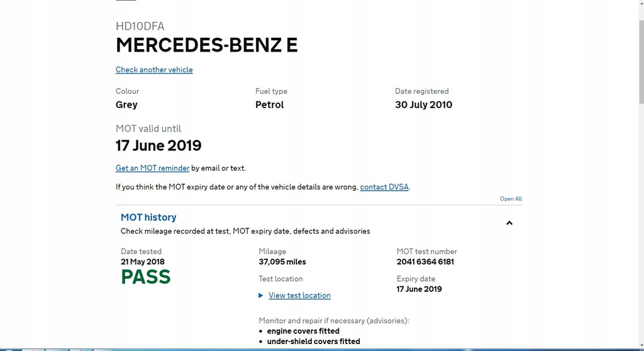The height and width of the screenshot is (351, 644).
Task: Click the MOT history section heading
Action: pyautogui.click(x=148, y=217)
